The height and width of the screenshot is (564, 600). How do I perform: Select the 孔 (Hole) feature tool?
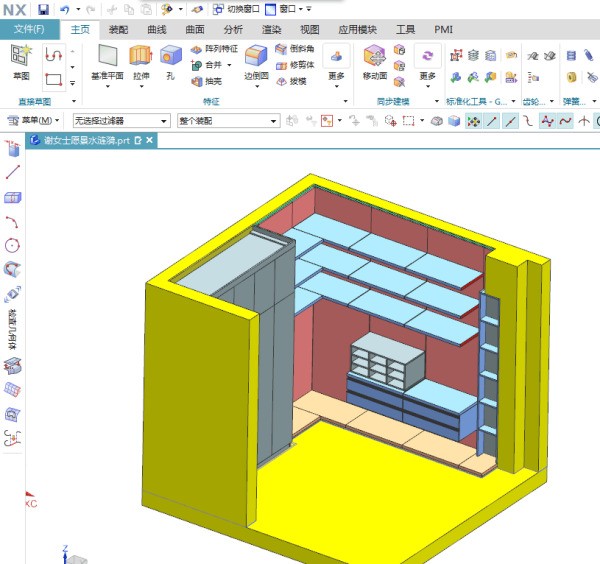pos(170,61)
